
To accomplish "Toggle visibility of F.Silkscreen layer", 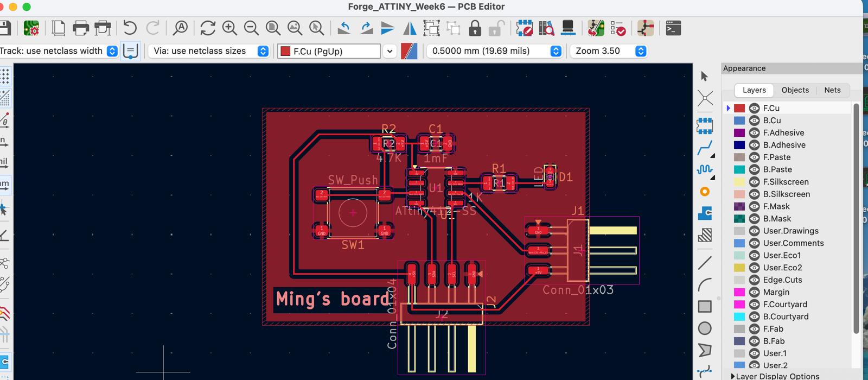I will (754, 182).
